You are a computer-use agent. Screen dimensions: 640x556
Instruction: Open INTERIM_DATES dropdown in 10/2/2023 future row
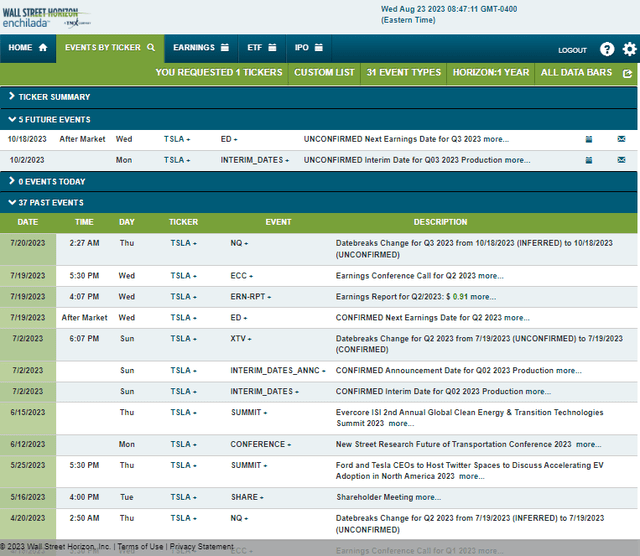tap(255, 160)
